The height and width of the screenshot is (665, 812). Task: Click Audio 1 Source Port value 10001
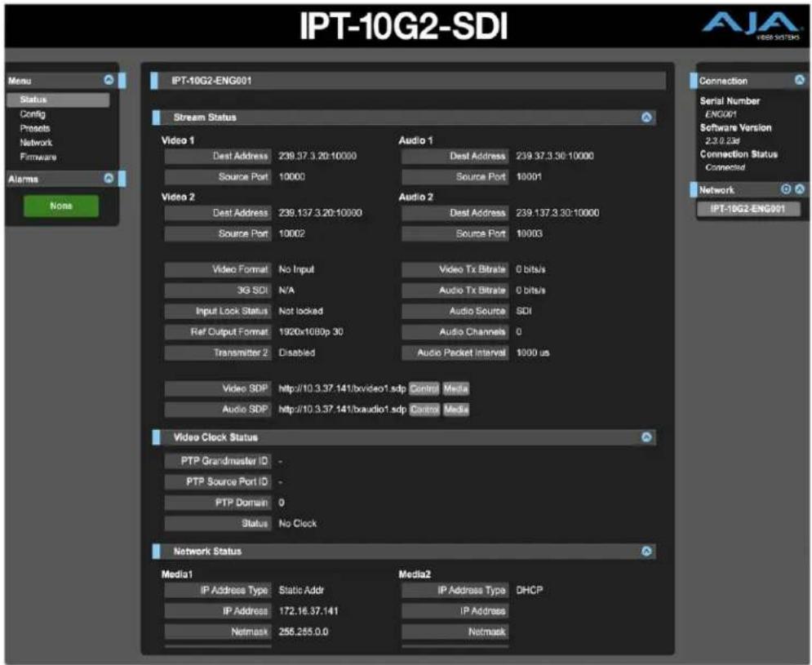(x=529, y=176)
